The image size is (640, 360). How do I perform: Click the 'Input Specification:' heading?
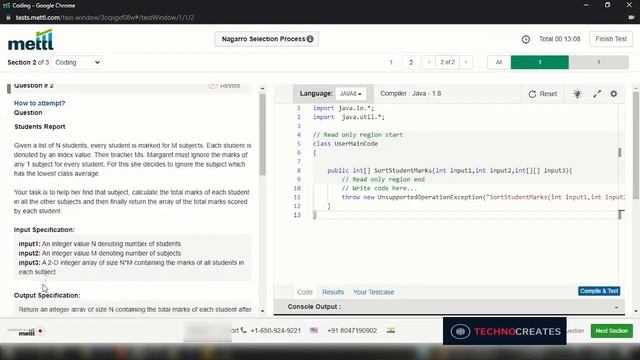tap(44, 230)
